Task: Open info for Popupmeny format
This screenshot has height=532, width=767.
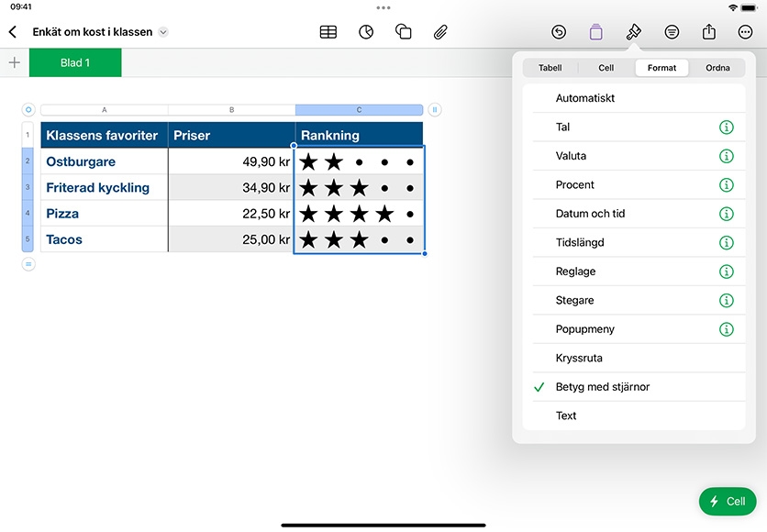Action: [727, 329]
